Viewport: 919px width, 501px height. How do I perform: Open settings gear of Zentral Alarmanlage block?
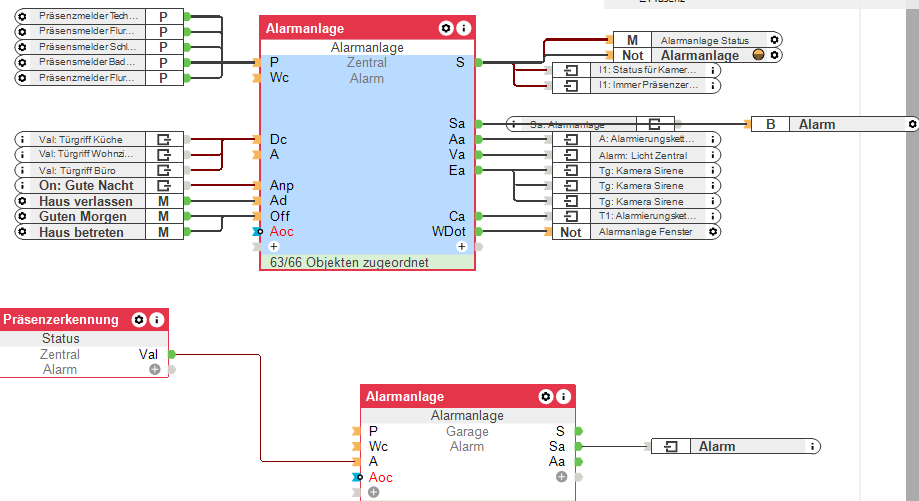tap(446, 28)
